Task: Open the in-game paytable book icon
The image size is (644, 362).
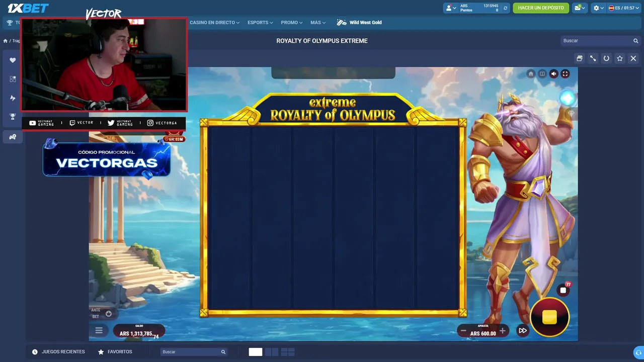Action: pyautogui.click(x=542, y=74)
